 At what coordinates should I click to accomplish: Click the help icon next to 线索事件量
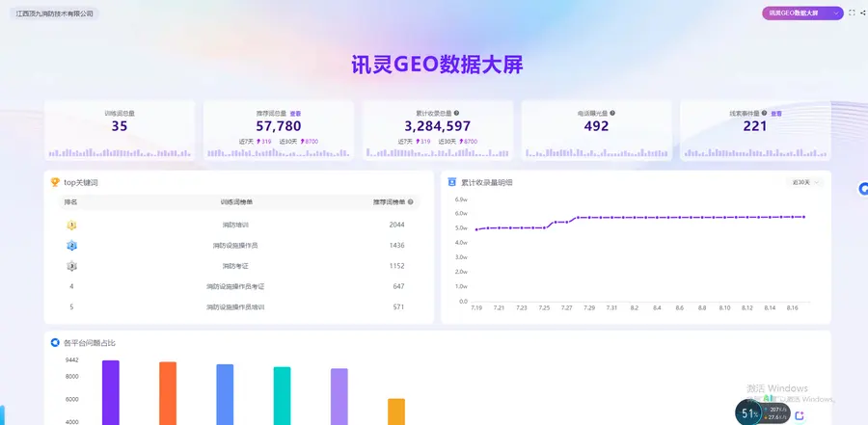coord(764,113)
